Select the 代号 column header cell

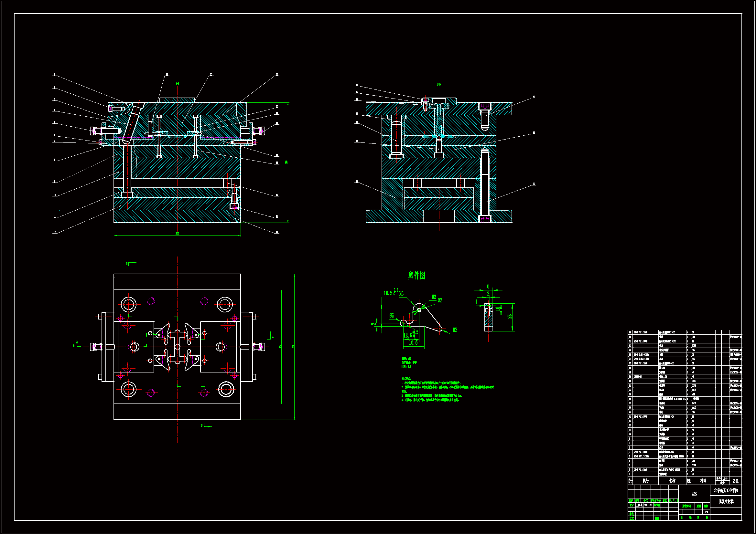point(645,481)
